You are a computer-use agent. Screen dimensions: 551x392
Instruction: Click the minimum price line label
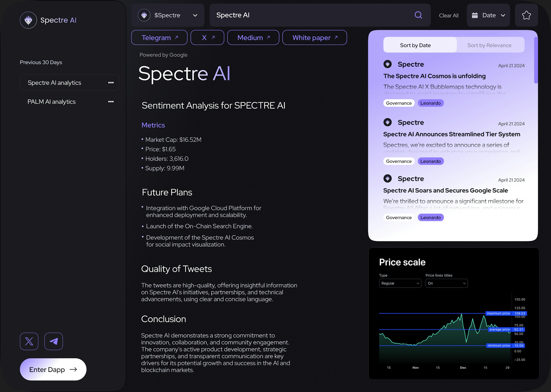tap(499, 346)
